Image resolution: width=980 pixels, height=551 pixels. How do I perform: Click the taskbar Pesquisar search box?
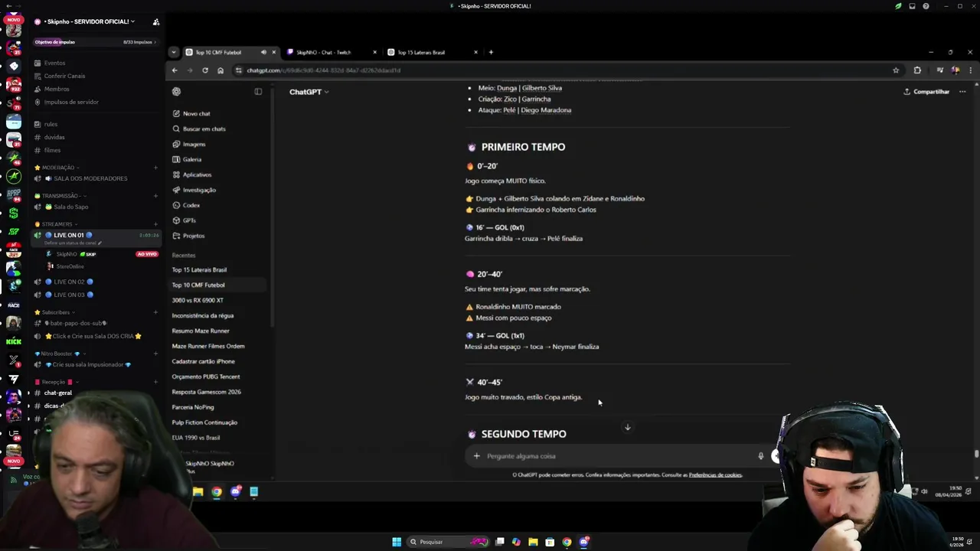[448, 542]
